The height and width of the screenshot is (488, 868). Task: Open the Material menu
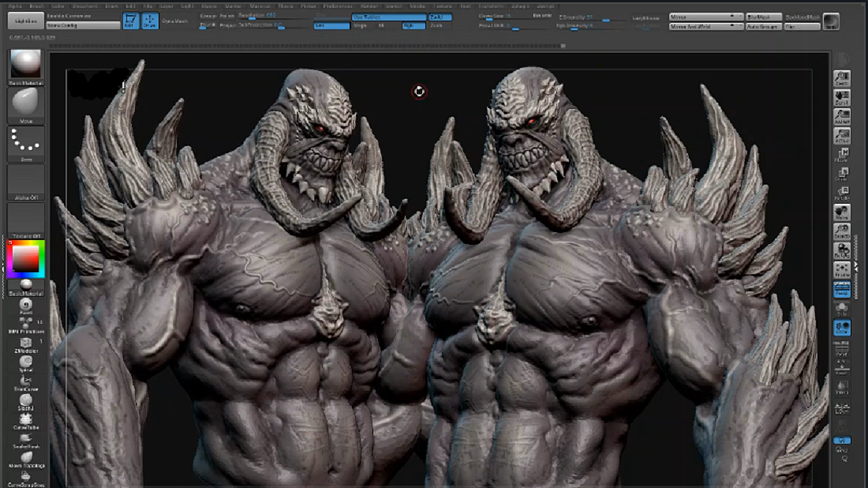tap(260, 6)
